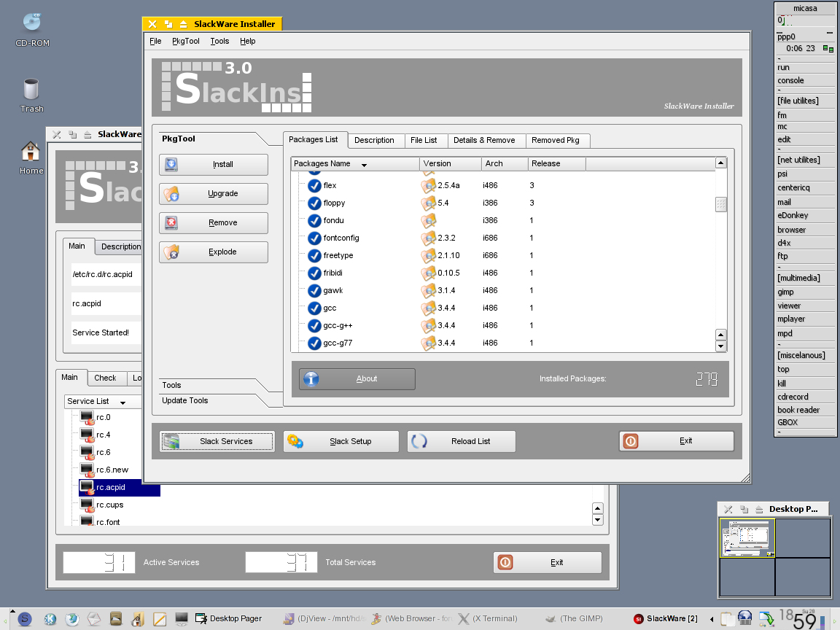Click the blue status icon for fontconfig
Image resolution: width=840 pixels, height=630 pixels.
click(314, 238)
